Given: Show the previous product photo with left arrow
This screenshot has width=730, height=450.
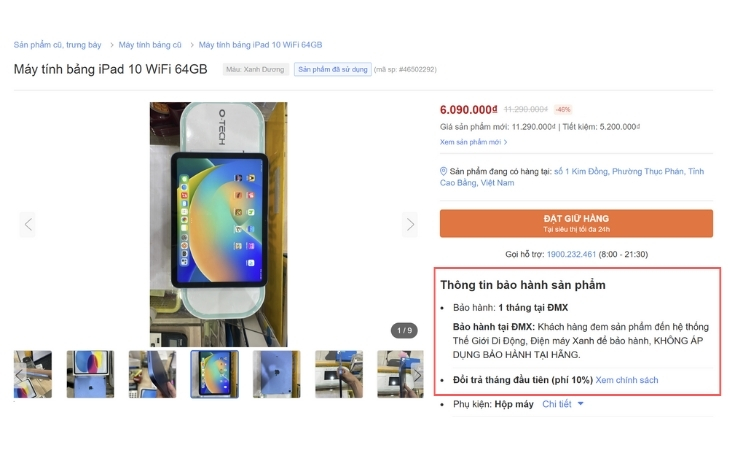Looking at the screenshot, I should pos(28,224).
